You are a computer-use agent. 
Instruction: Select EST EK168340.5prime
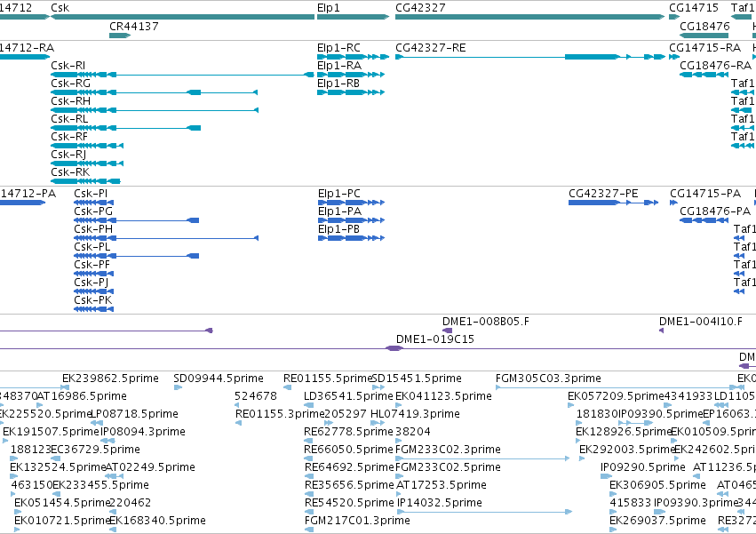coord(157,521)
